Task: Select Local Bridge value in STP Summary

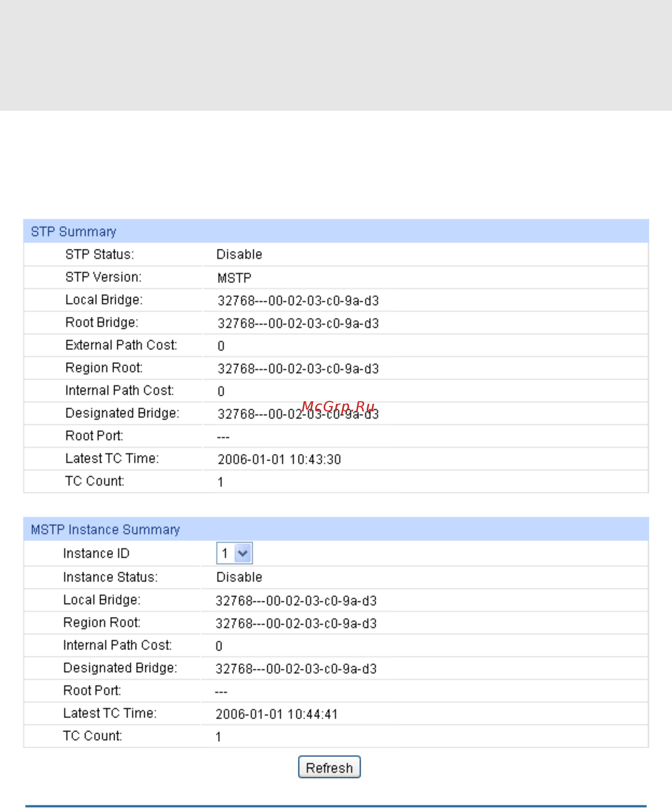Action: point(298,301)
